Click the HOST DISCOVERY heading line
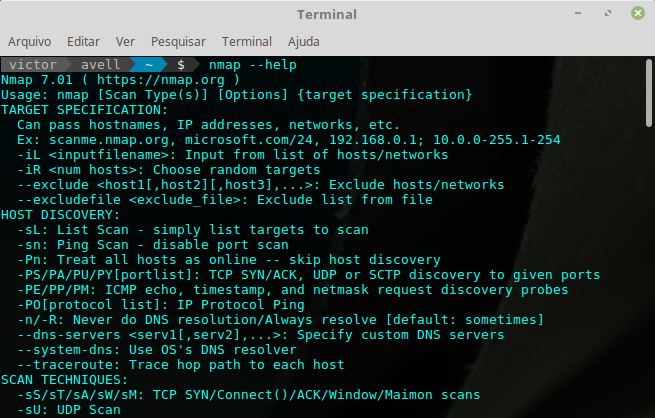 click(61, 215)
